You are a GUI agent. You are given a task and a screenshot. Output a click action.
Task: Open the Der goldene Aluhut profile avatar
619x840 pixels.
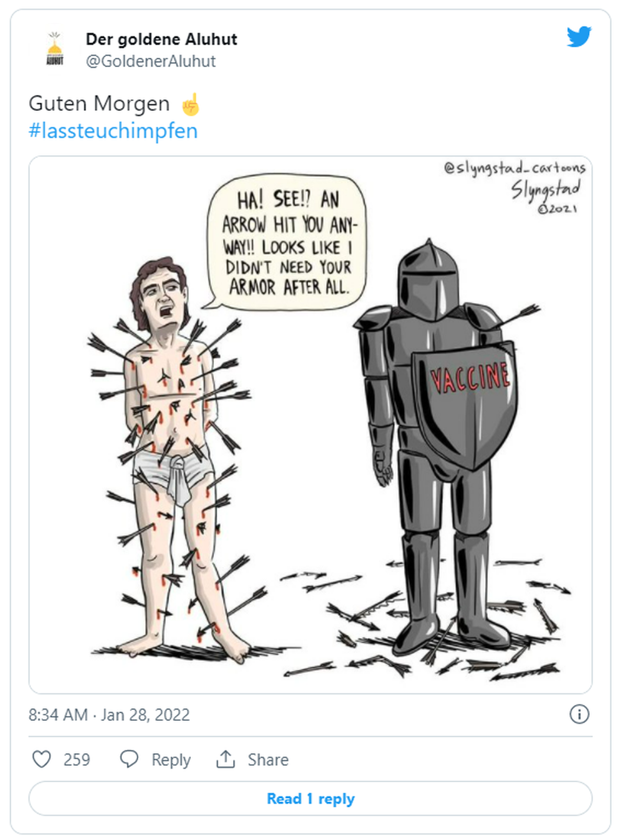pyautogui.click(x=55, y=50)
